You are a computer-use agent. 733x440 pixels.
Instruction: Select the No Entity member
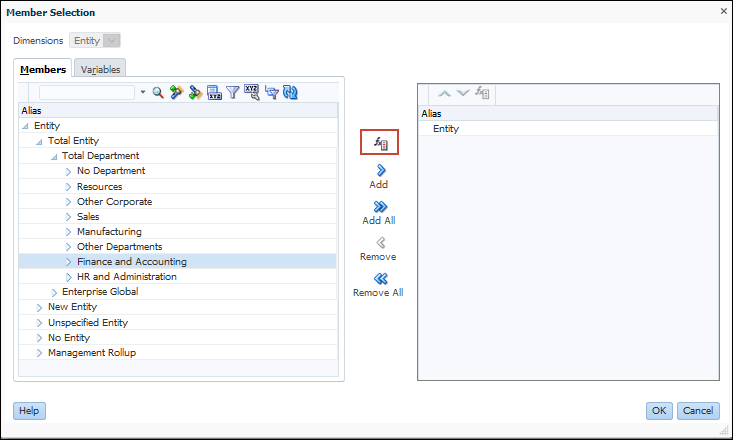pyautogui.click(x=69, y=338)
